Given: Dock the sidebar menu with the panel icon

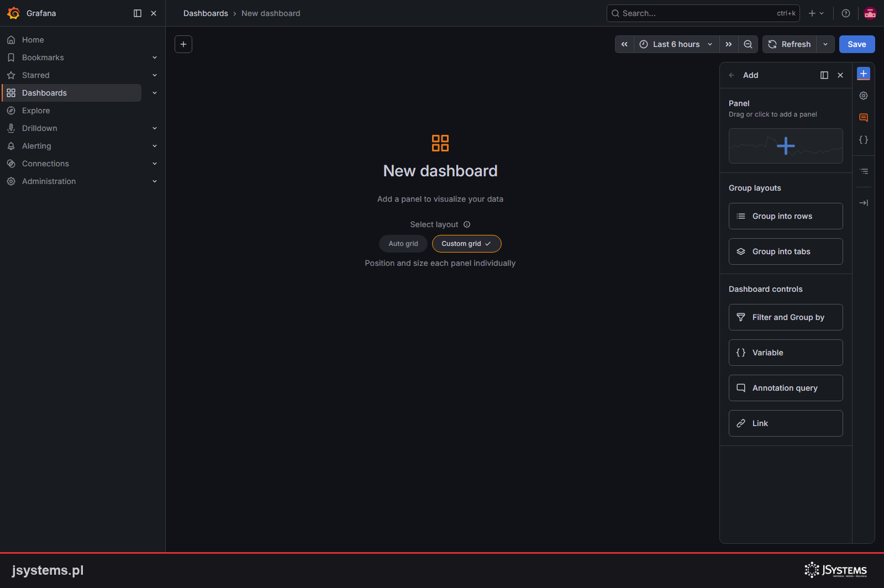Looking at the screenshot, I should click(138, 13).
